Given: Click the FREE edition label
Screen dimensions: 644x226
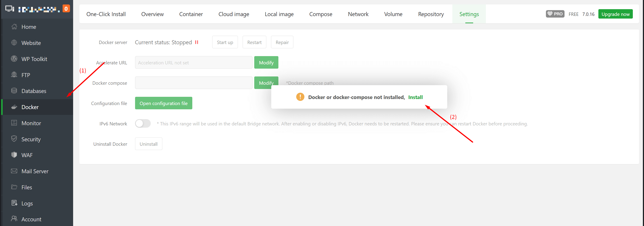Looking at the screenshot, I should [574, 14].
